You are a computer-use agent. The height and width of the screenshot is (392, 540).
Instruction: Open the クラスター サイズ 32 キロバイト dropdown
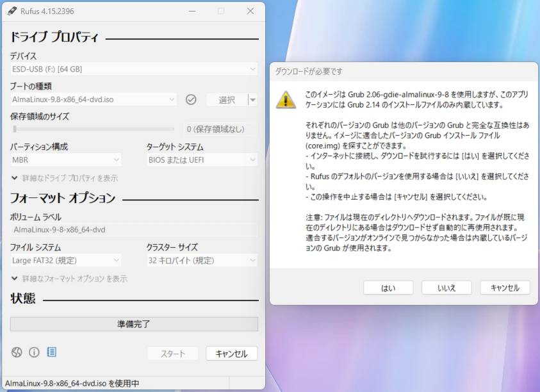point(202,261)
